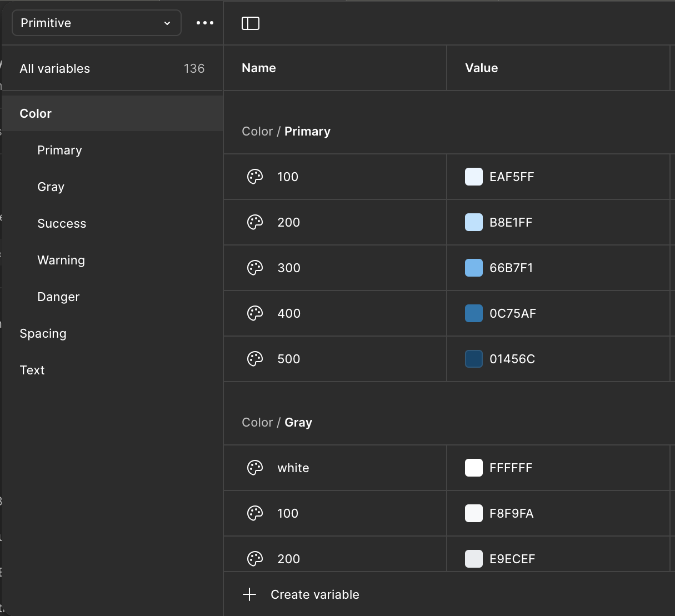Click Create variable button

click(301, 594)
